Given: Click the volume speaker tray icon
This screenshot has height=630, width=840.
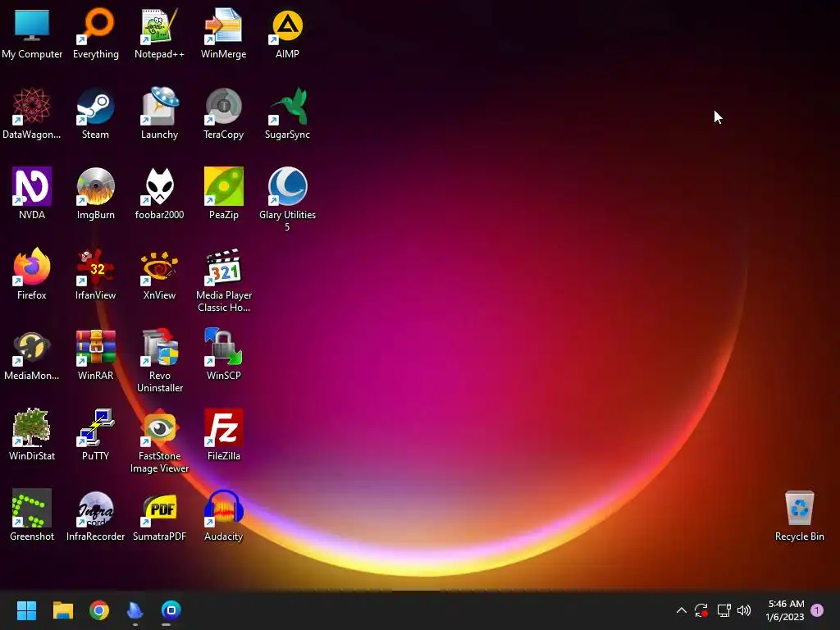Looking at the screenshot, I should [x=744, y=609].
